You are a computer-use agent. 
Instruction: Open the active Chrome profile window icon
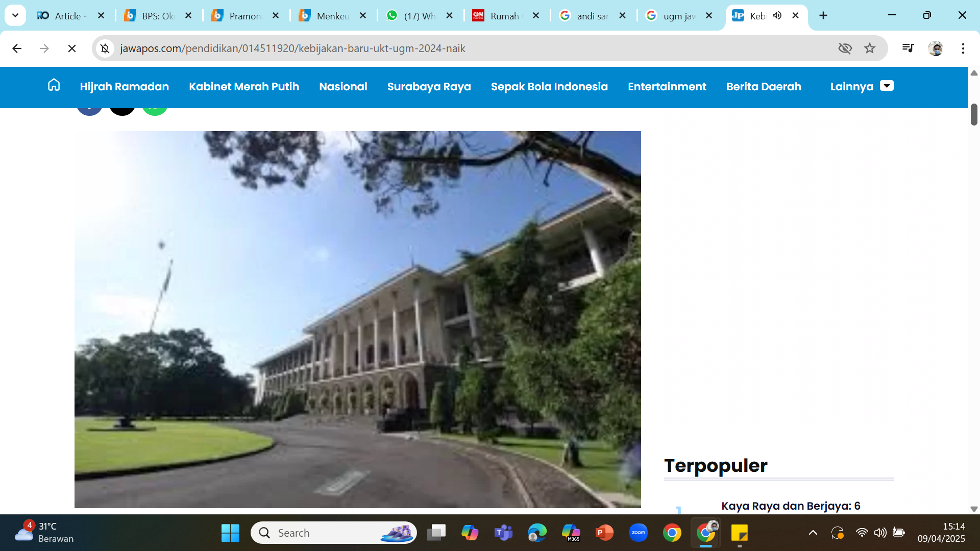706,533
